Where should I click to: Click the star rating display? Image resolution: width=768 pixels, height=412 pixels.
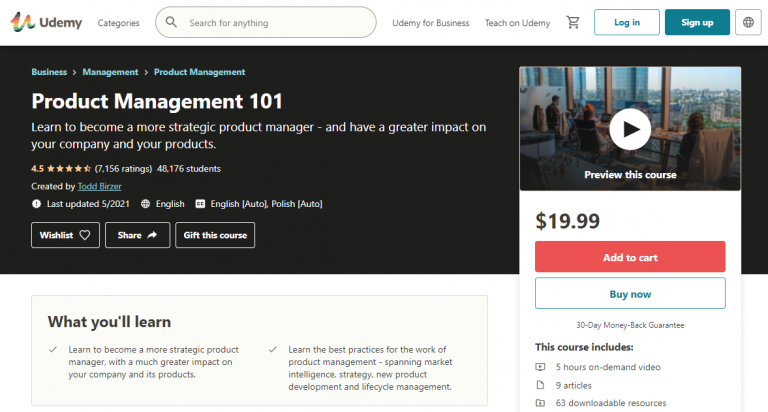tap(68, 169)
